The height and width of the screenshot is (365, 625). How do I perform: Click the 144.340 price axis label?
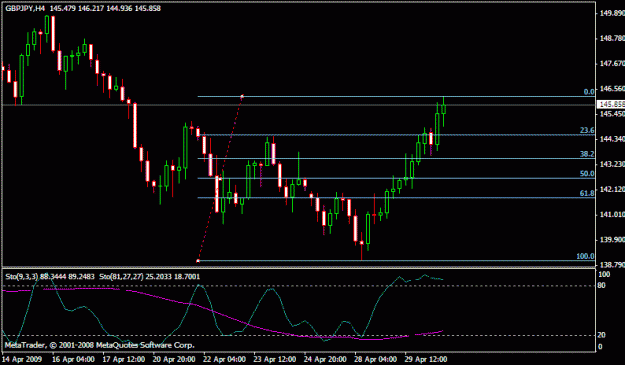(612, 139)
